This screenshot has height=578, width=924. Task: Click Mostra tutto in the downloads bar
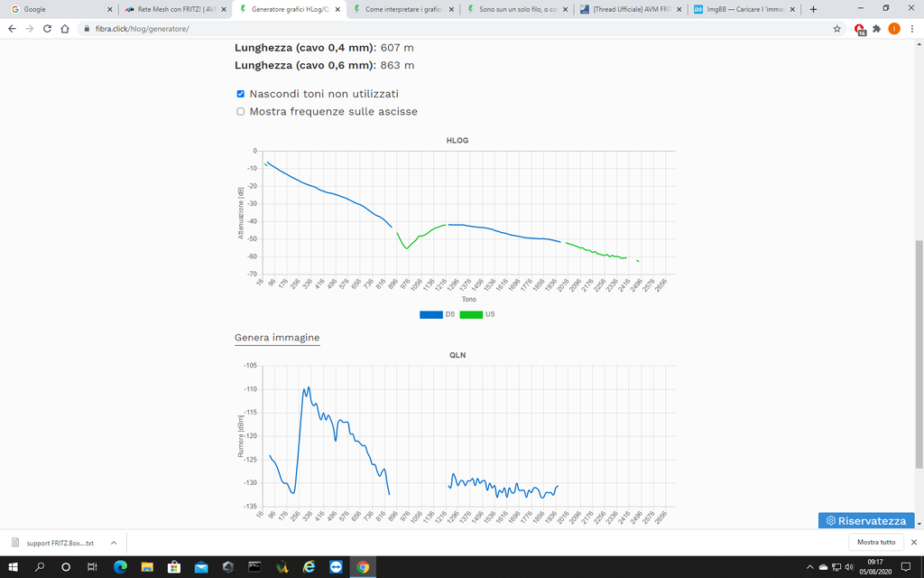(x=876, y=542)
